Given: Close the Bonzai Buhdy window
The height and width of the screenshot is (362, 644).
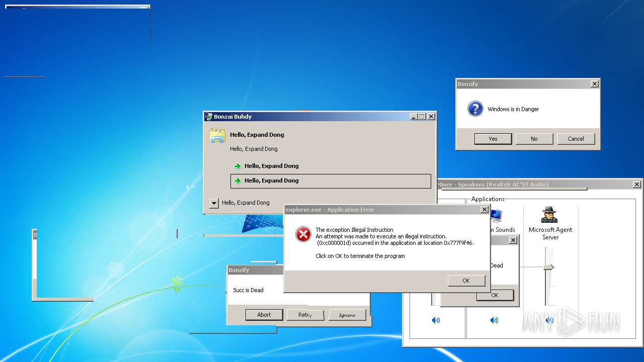Looking at the screenshot, I should click(x=431, y=117).
